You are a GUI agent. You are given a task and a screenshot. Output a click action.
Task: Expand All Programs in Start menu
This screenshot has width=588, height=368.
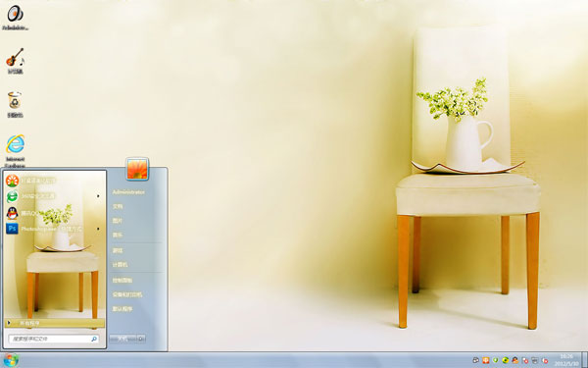(55, 323)
